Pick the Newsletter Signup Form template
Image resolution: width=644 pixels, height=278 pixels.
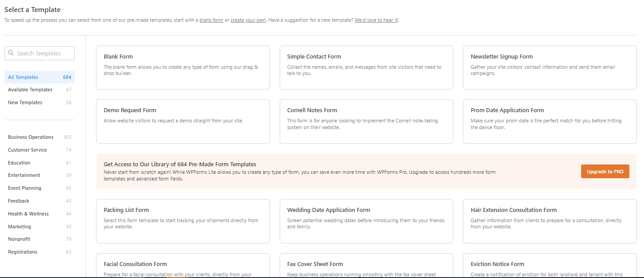pos(550,67)
